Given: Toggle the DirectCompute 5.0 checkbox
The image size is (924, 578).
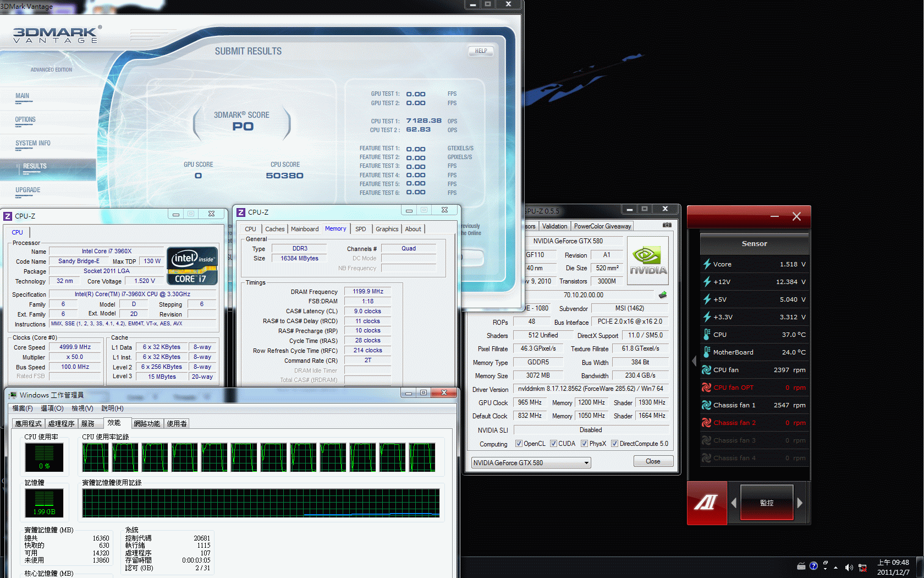Looking at the screenshot, I should click(614, 444).
